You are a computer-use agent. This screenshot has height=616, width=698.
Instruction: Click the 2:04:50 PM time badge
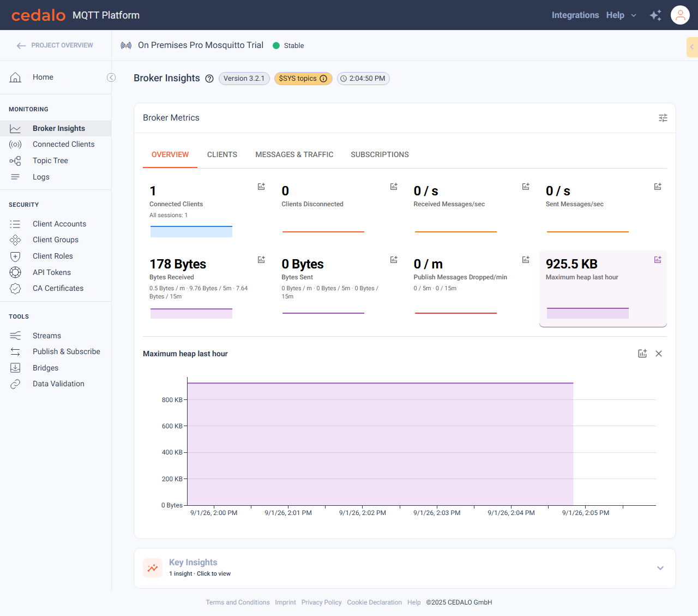pos(363,79)
